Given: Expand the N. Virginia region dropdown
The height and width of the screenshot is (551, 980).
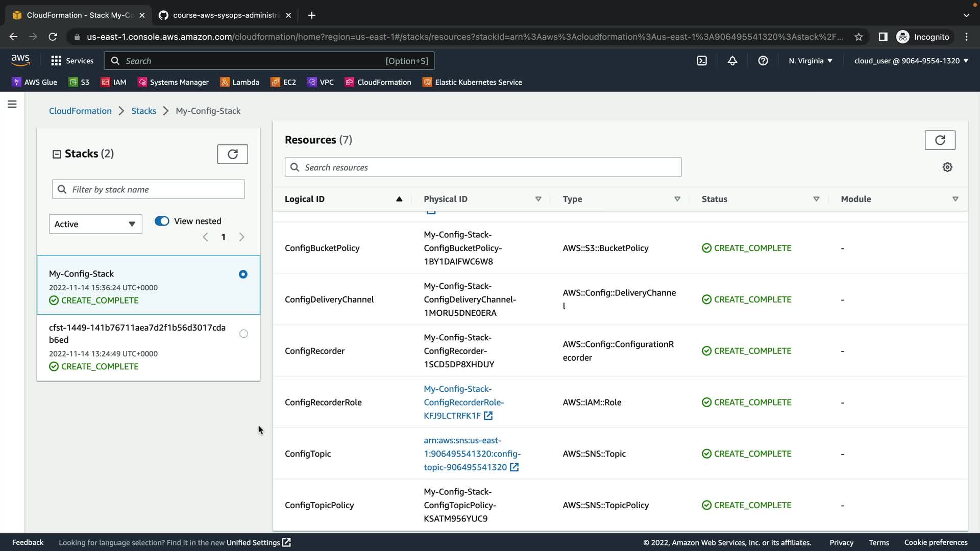Looking at the screenshot, I should (x=810, y=61).
